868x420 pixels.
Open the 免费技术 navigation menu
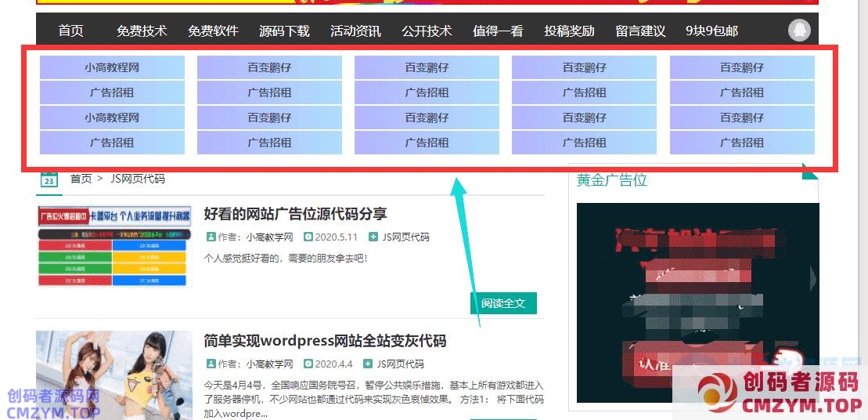[142, 31]
